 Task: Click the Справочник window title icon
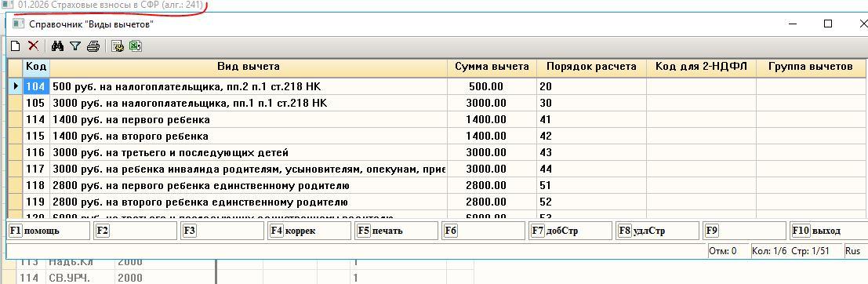click(x=18, y=24)
